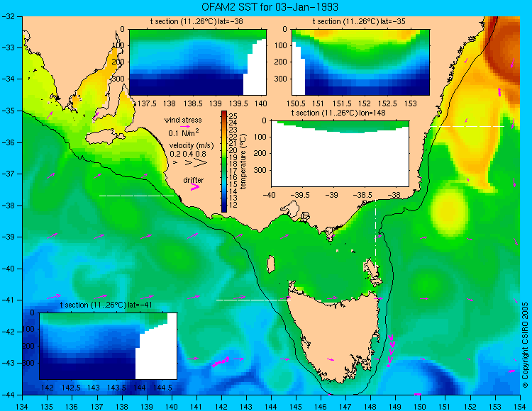This screenshot has height=411, width=532.
Task: Click the title "OFAM2 SST for 03-Jan-1993"
Action: pos(270,7)
